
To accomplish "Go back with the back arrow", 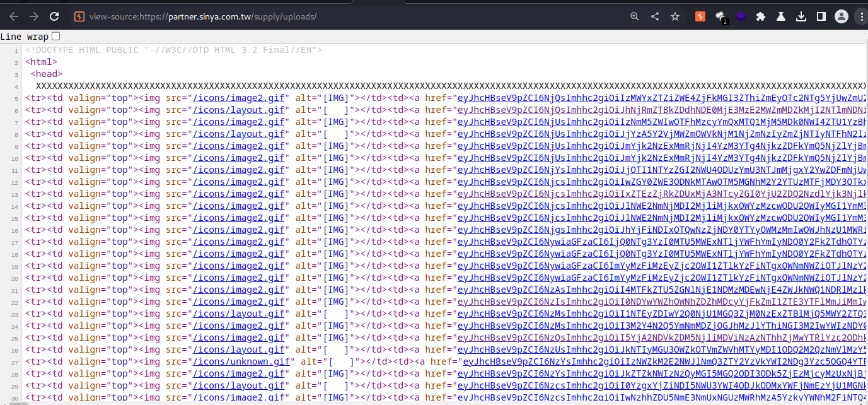I will click(14, 16).
